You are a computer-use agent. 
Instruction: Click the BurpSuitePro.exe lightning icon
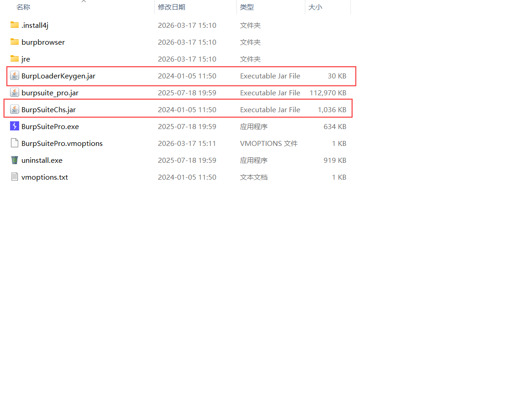(15, 126)
